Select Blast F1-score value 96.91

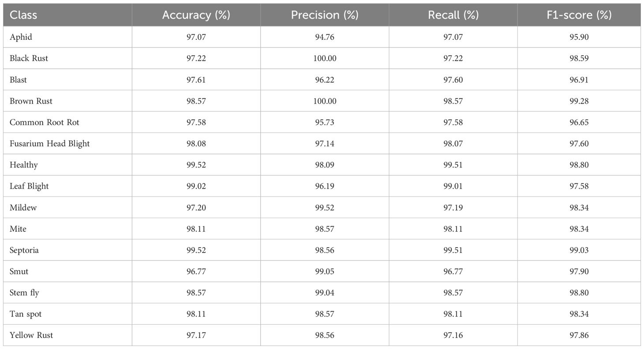[x=579, y=80]
